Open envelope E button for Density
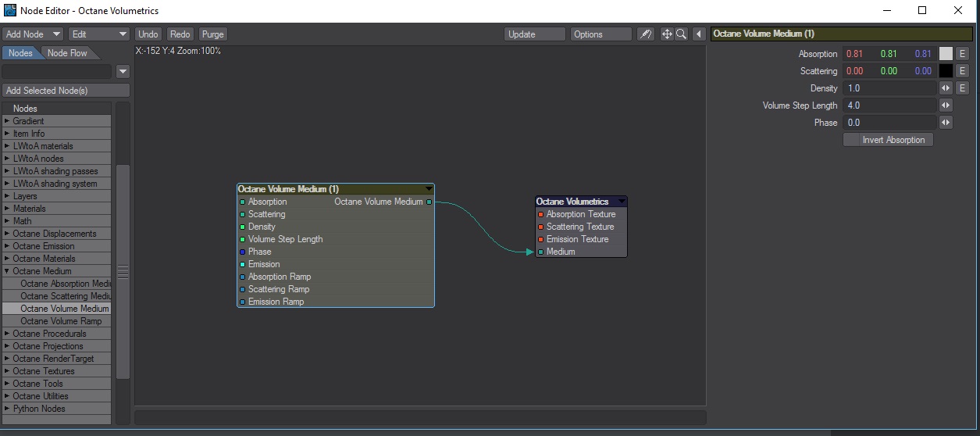The image size is (980, 436). [x=962, y=88]
